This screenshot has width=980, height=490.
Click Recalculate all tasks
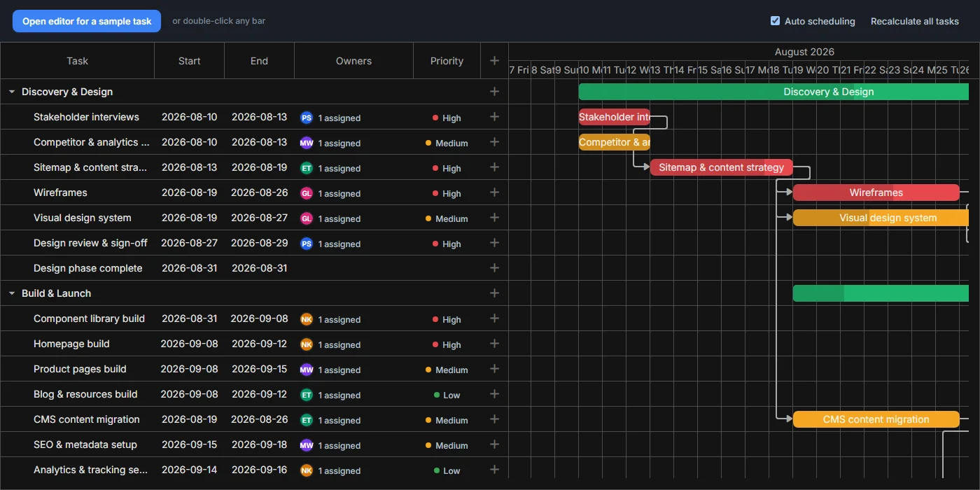click(914, 21)
